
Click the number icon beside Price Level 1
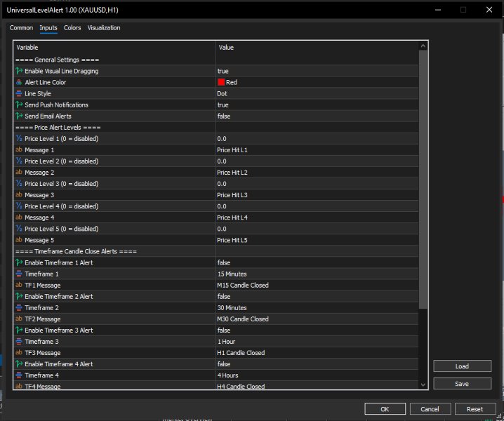tap(19, 138)
